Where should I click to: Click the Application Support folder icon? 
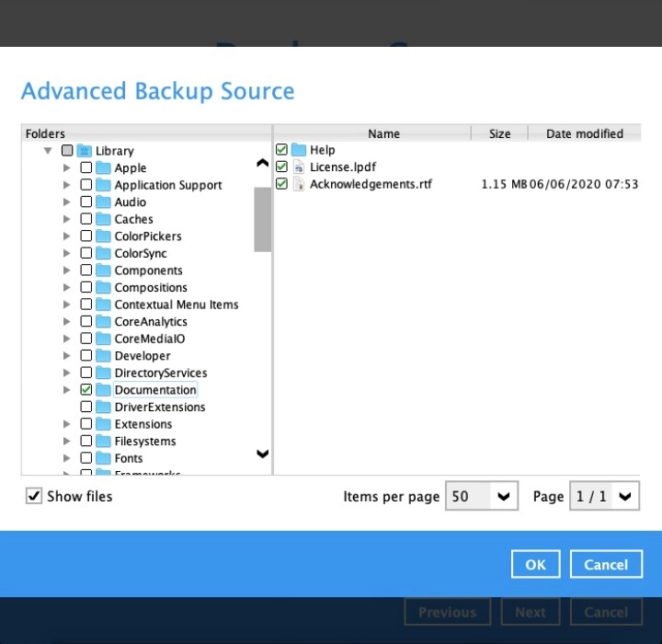point(103,185)
